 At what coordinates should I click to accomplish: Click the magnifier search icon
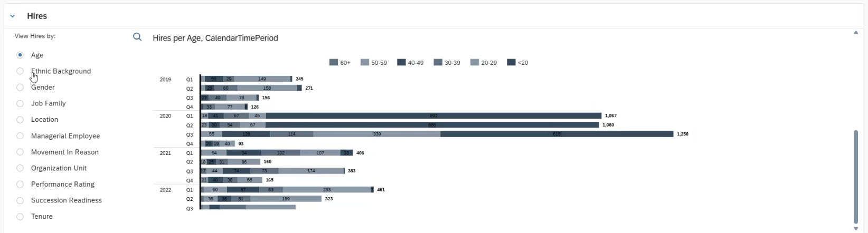pos(137,37)
